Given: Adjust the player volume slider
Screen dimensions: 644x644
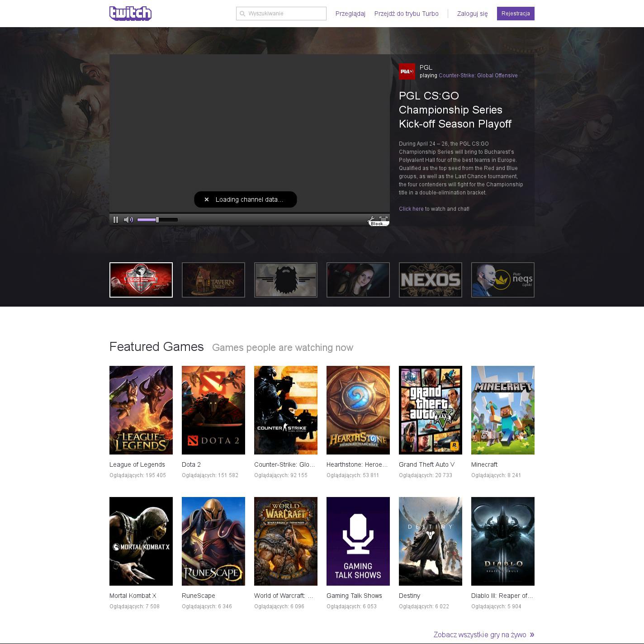Looking at the screenshot, I should (157, 220).
